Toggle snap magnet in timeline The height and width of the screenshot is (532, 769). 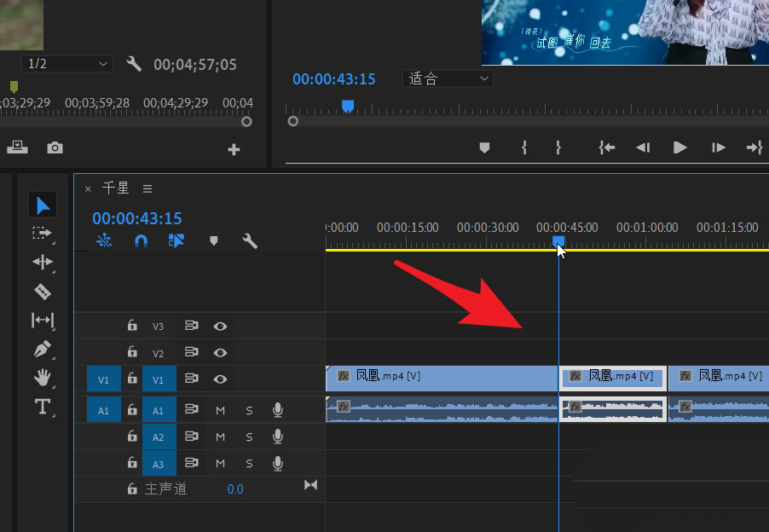point(142,241)
